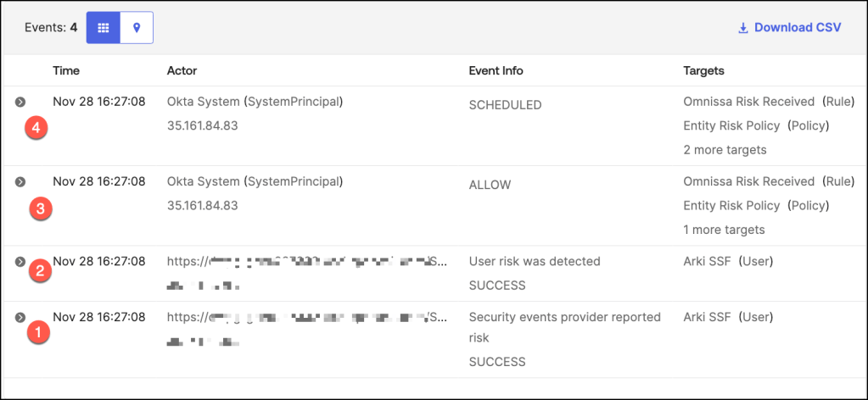Expand the ALLOW event row
This screenshot has width=868, height=400.
[20, 181]
